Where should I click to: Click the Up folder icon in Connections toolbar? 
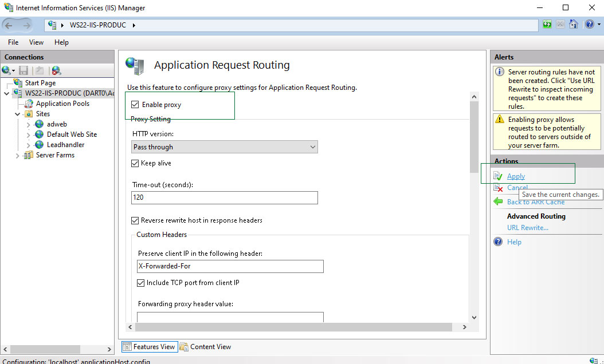[40, 70]
